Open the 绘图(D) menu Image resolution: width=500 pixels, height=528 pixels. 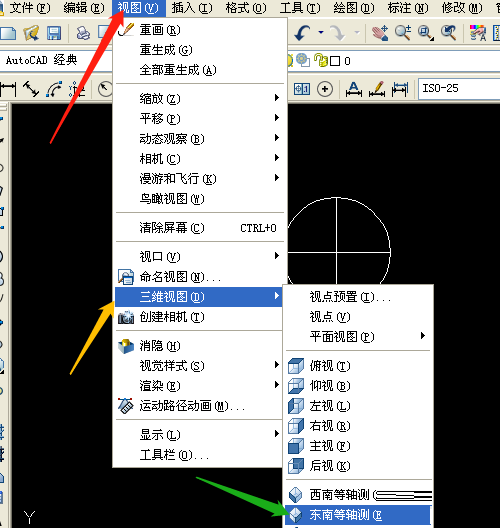[354, 7]
